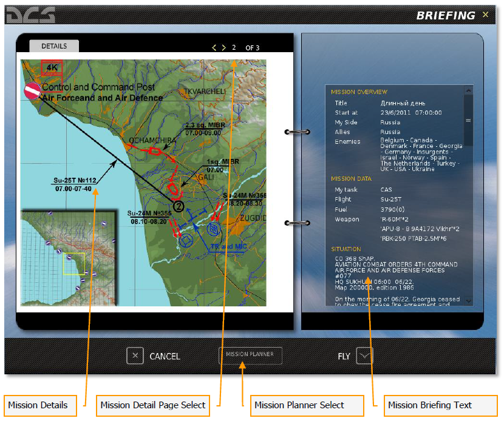Click the weapon entry "'R-60M'*2"
Image resolution: width=504 pixels, height=421 pixels.
pos(394,220)
